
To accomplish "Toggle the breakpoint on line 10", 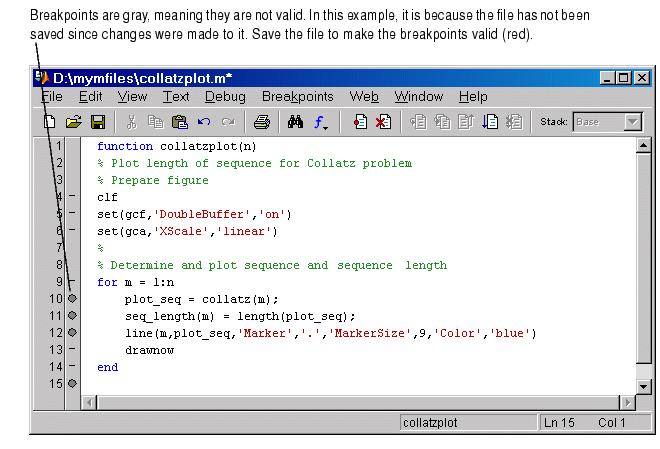I will pos(72,298).
